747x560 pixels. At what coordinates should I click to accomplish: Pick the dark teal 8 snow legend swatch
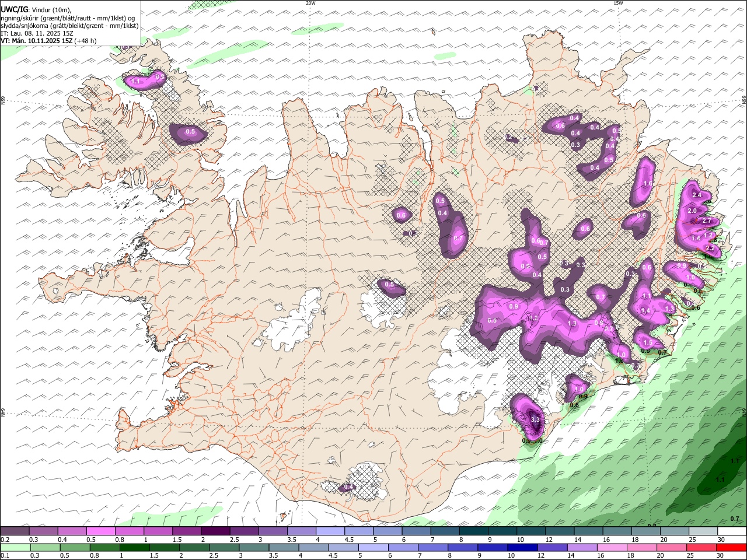473,531
